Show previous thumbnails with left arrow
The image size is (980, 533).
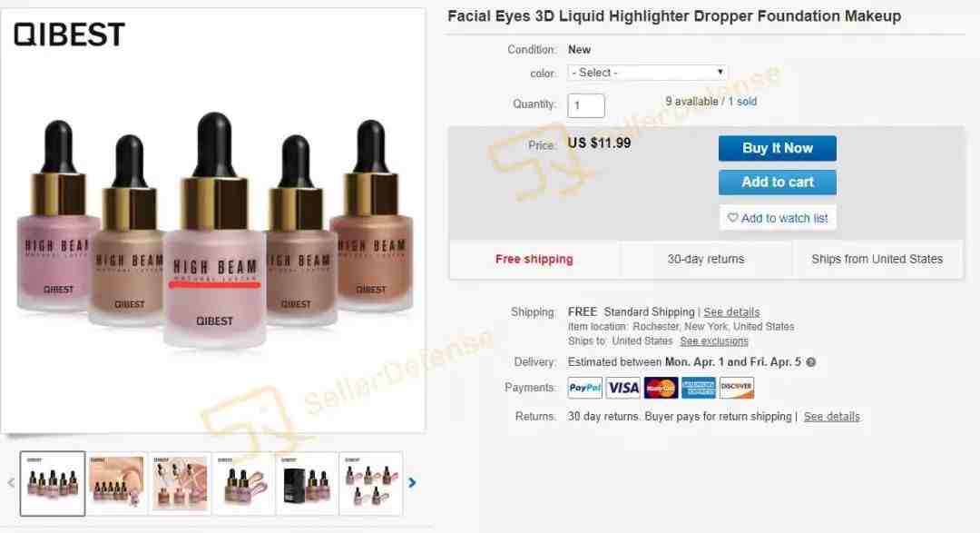coord(11,483)
